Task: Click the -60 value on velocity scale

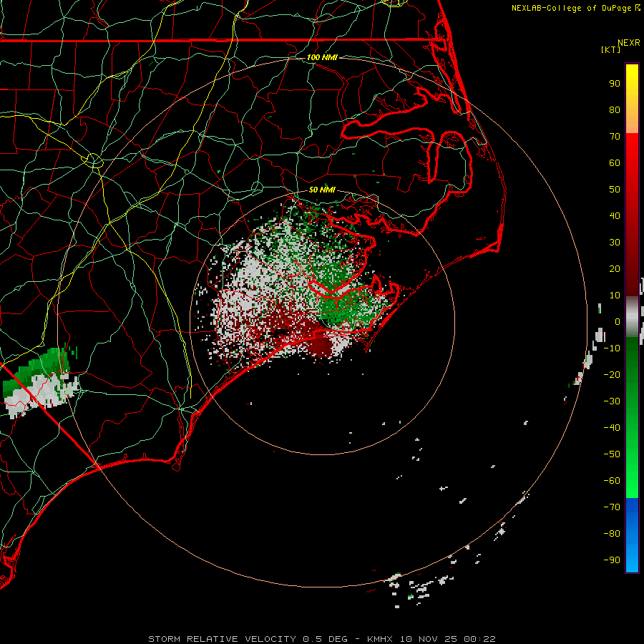Action: tap(612, 481)
